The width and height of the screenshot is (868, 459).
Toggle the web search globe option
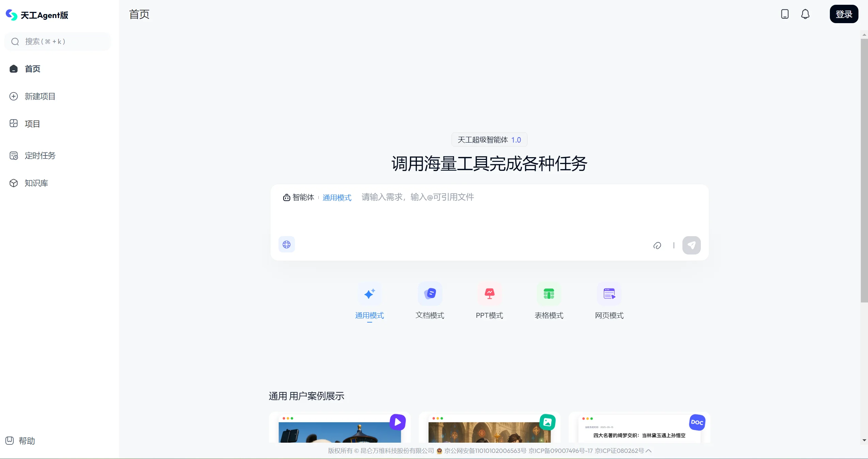[286, 244]
